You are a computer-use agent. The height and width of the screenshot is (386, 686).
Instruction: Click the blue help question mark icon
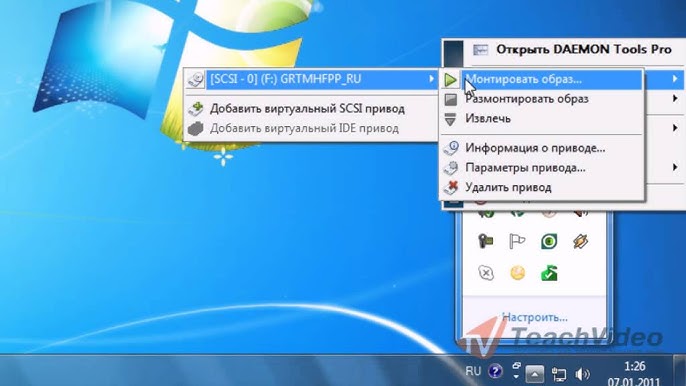point(495,372)
